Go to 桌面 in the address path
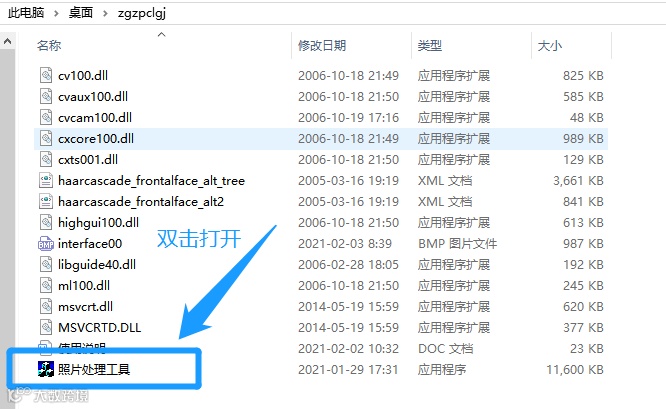This screenshot has height=409, width=666. click(x=81, y=13)
